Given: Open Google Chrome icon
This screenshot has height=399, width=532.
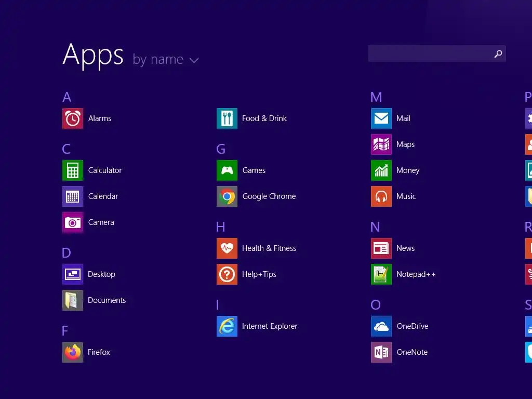Looking at the screenshot, I should tap(227, 196).
